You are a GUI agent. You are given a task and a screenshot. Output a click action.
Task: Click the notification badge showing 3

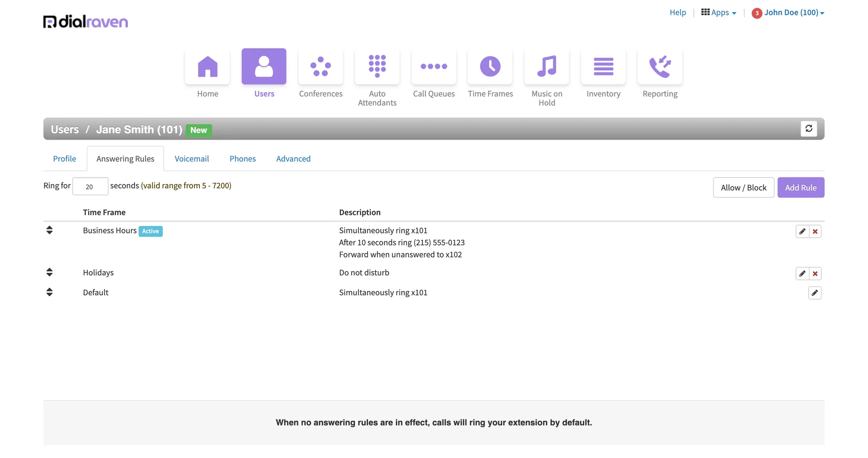click(757, 13)
